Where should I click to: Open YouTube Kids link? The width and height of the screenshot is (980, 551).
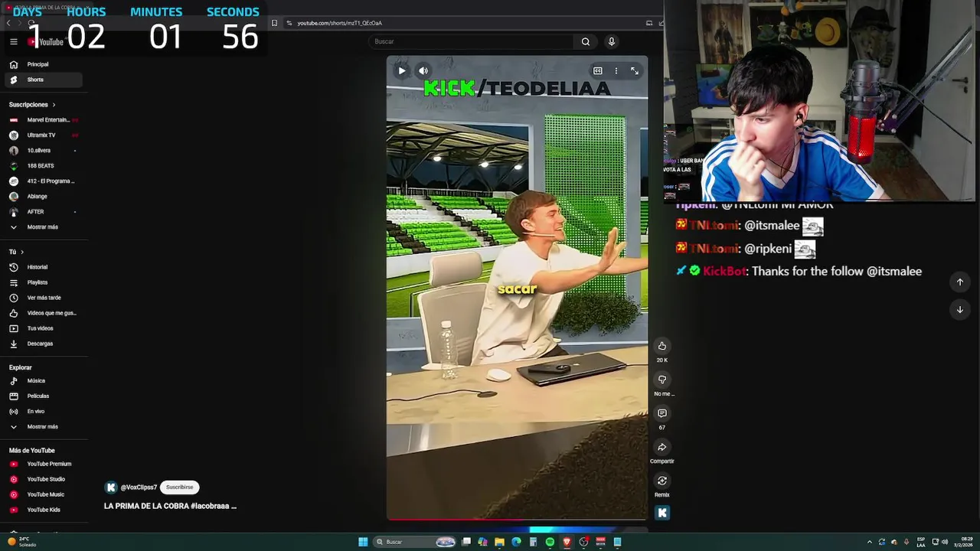tap(44, 510)
